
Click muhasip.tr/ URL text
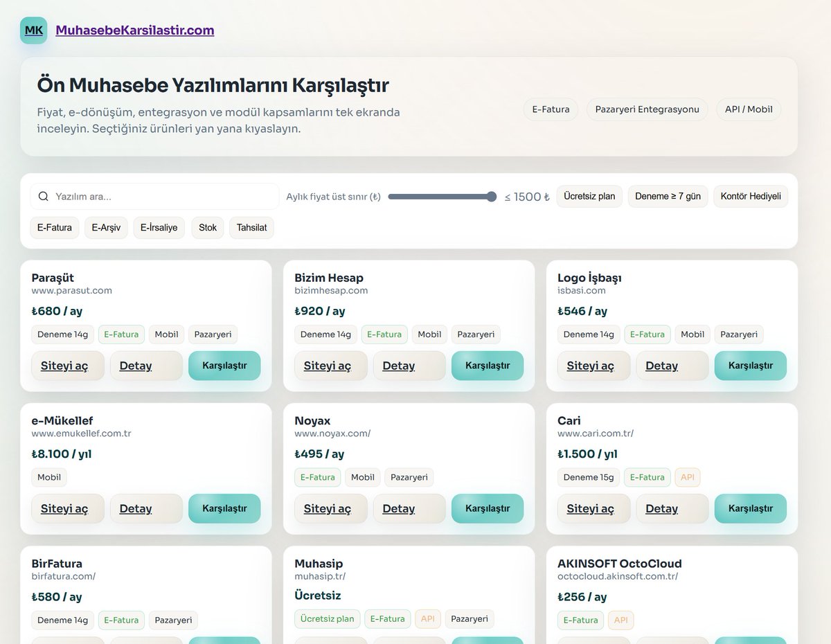(x=320, y=576)
